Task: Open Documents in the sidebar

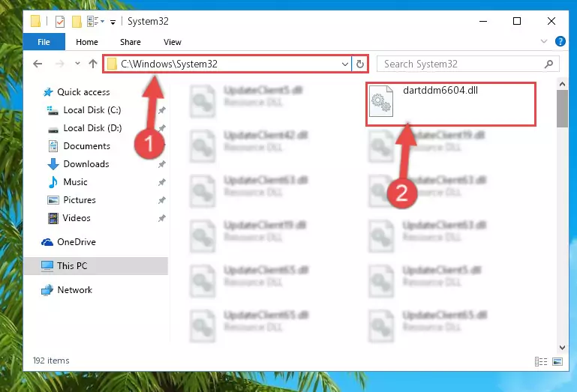Action: point(86,146)
